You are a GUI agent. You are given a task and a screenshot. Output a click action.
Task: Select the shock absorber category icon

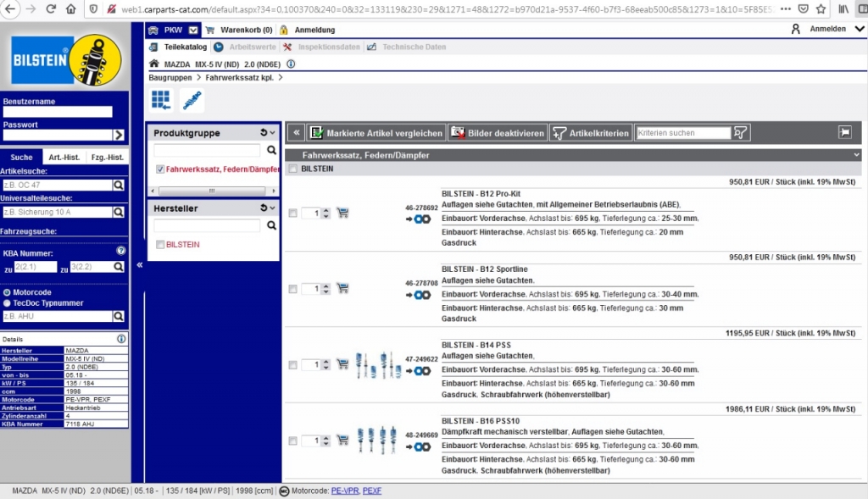[192, 100]
